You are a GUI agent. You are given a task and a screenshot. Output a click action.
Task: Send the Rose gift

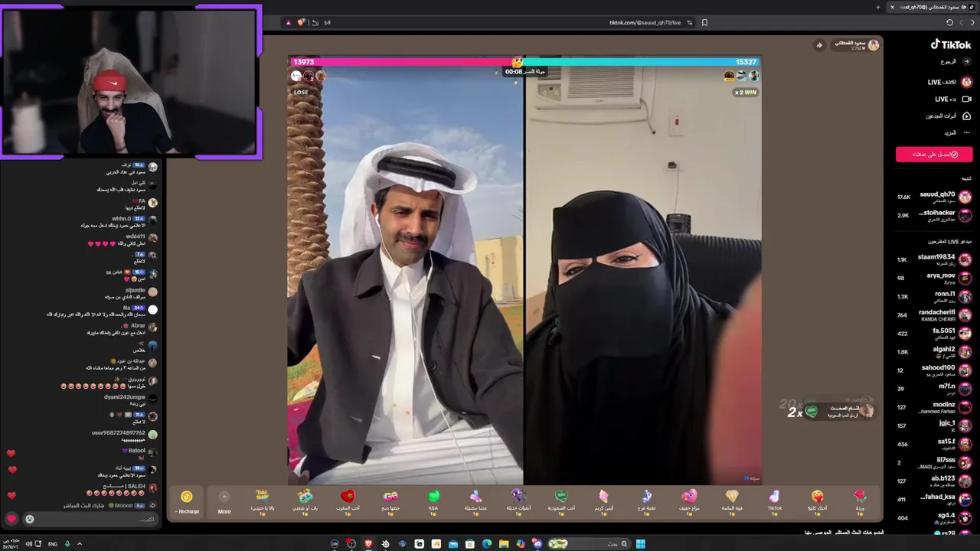pos(860,501)
